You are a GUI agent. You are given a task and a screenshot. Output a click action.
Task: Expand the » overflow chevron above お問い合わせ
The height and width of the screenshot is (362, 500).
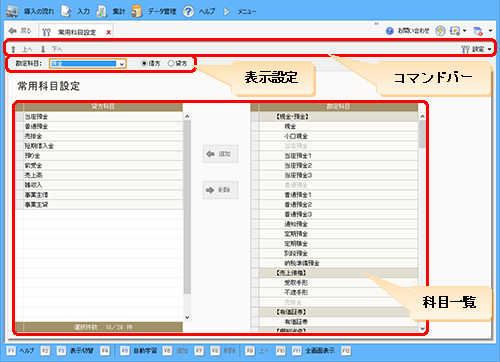(376, 24)
